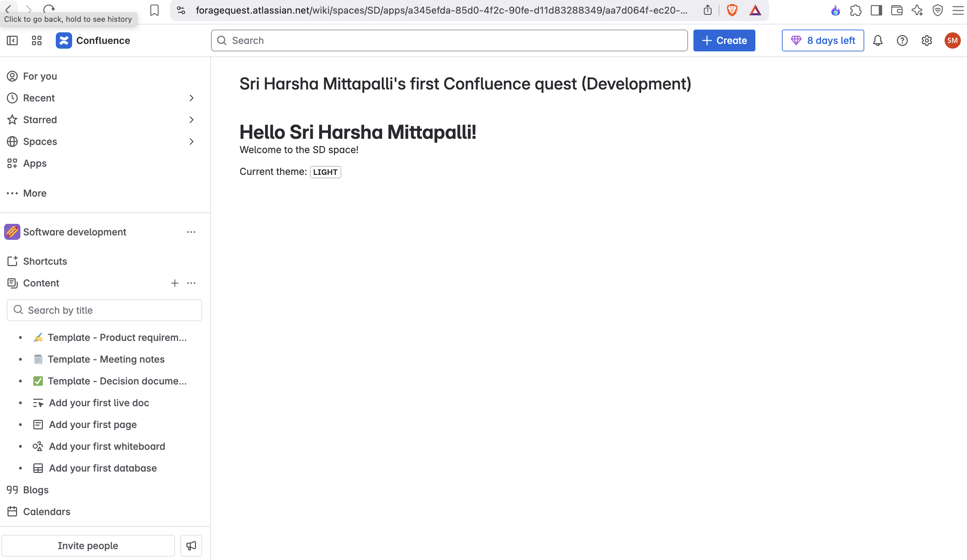
Task: Open the help question mark icon
Action: pyautogui.click(x=902, y=41)
